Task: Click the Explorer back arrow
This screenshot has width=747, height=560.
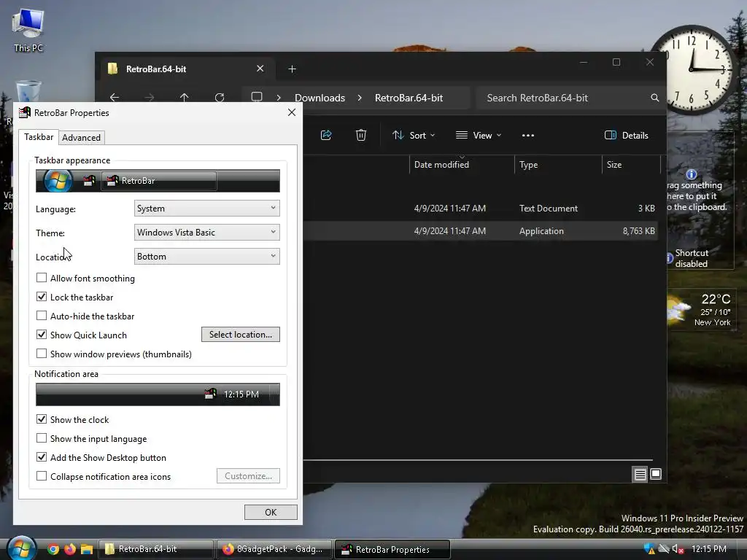Action: 115,98
